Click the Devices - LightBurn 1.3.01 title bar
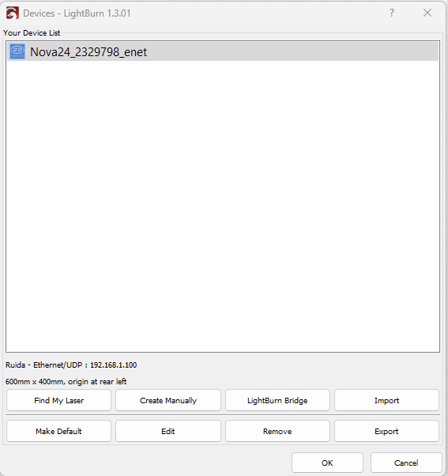 point(77,13)
